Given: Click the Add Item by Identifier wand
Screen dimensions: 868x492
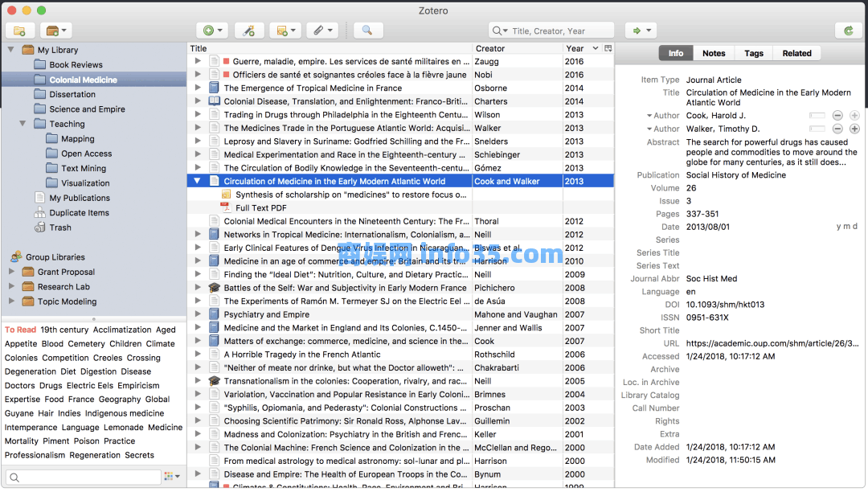Looking at the screenshot, I should pos(248,31).
